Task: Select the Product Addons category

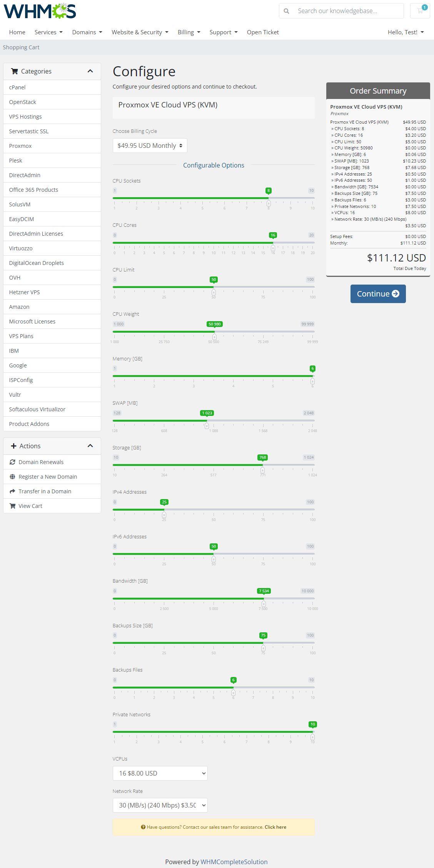Action: pos(52,424)
